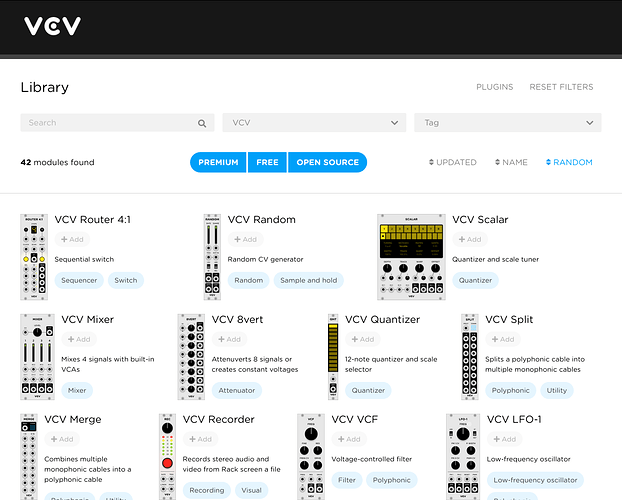Open the VCV Mixer title link
The width and height of the screenshot is (622, 500).
pos(87,319)
